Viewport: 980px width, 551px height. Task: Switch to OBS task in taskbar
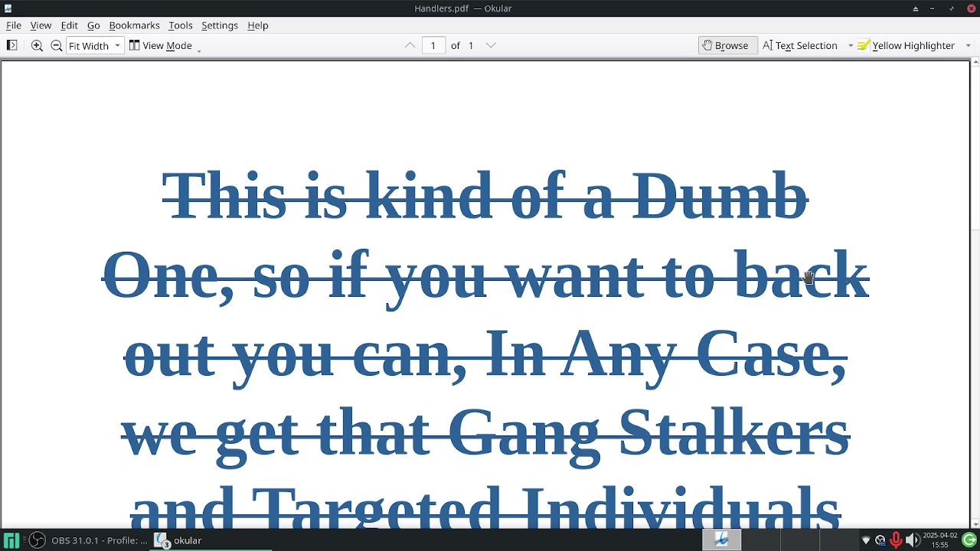(88, 540)
